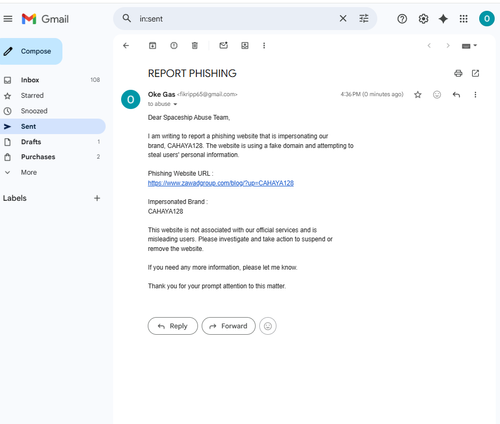Expand More sidebar items
Screen dimensions: 500x424
52,172
